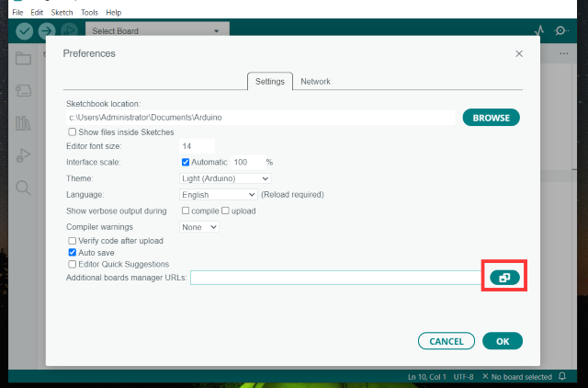Open Debug sidebar icon
Image resolution: width=588 pixels, height=388 pixels.
click(x=23, y=155)
